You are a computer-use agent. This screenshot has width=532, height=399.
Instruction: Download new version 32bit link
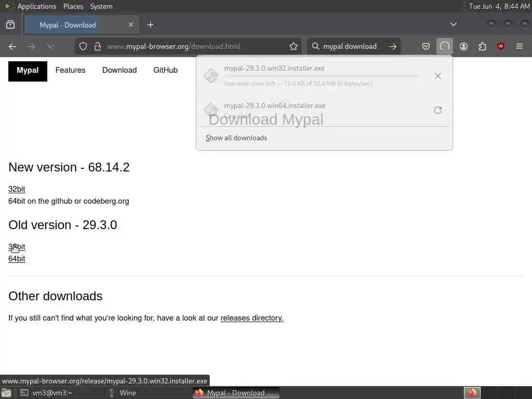pyautogui.click(x=17, y=189)
